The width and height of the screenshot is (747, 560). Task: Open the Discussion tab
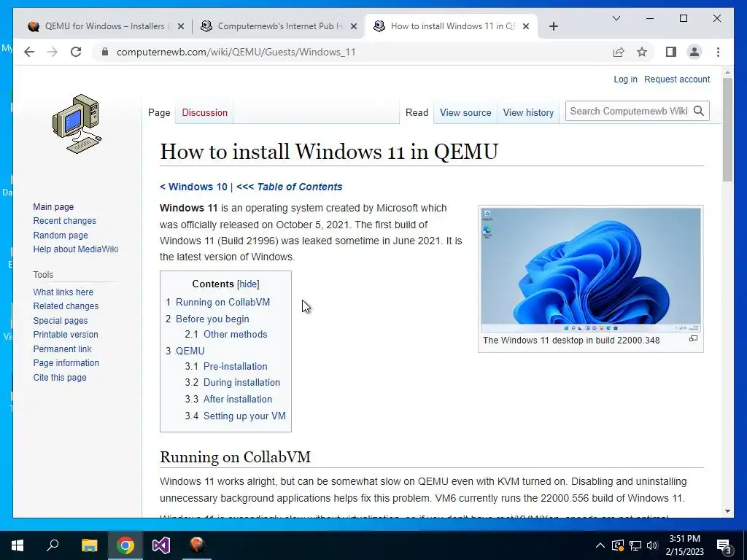click(x=204, y=113)
